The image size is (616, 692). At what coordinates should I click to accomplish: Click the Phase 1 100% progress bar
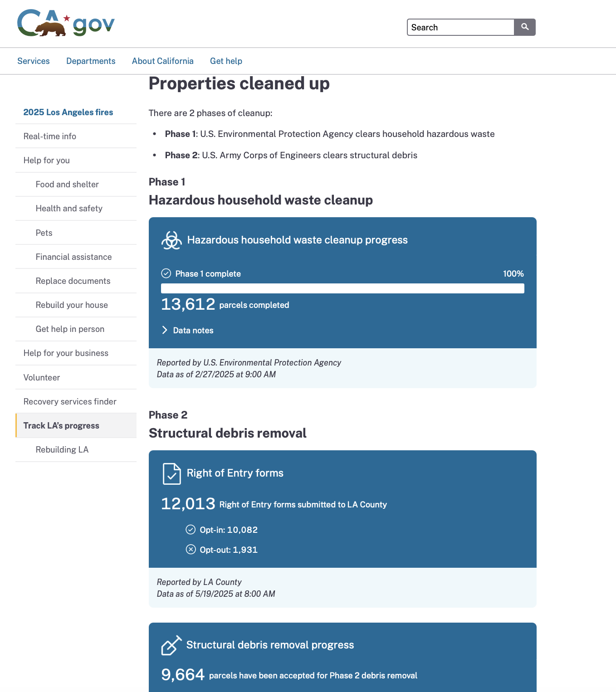point(342,288)
